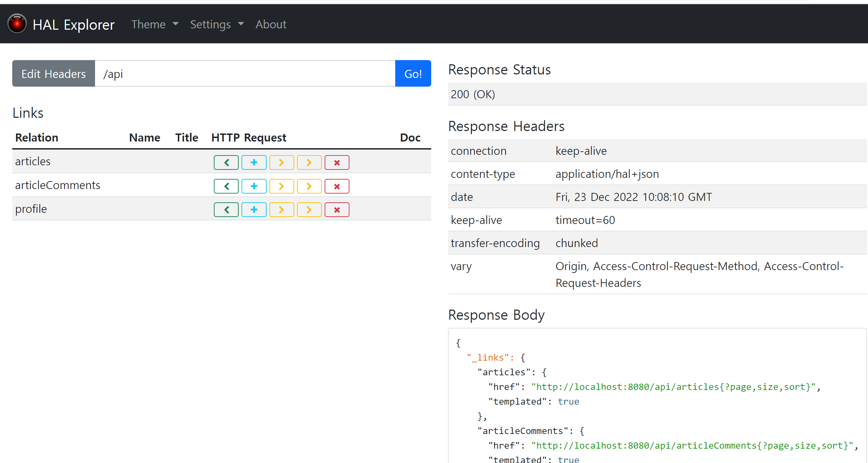Viewport: 868px width, 463px height.
Task: Click the green GET button for articleComments
Action: pyautogui.click(x=226, y=186)
